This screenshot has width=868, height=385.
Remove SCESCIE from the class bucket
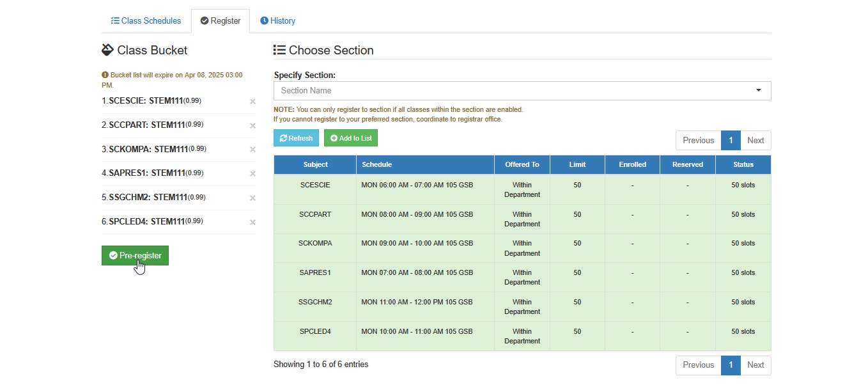(252, 101)
